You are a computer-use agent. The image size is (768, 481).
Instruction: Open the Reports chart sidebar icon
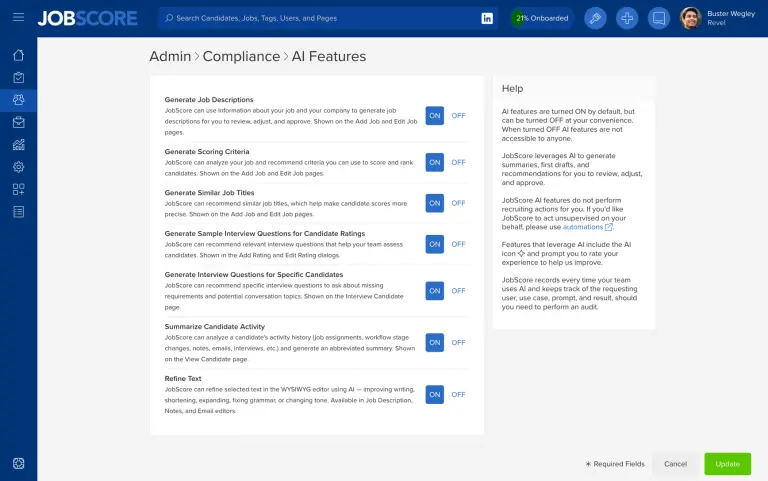[19, 144]
